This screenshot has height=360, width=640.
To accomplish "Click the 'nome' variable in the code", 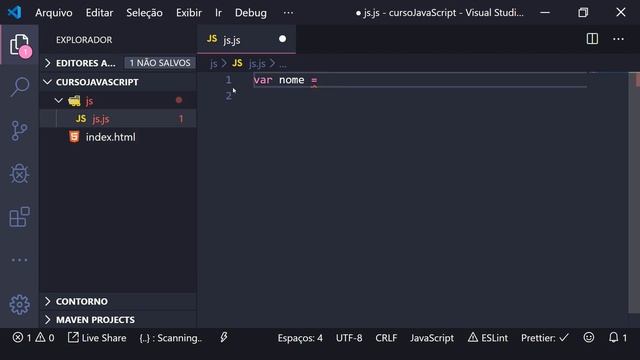I will [x=291, y=80].
